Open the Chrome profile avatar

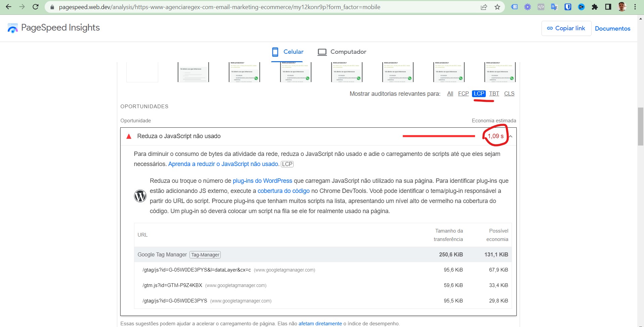tap(622, 7)
